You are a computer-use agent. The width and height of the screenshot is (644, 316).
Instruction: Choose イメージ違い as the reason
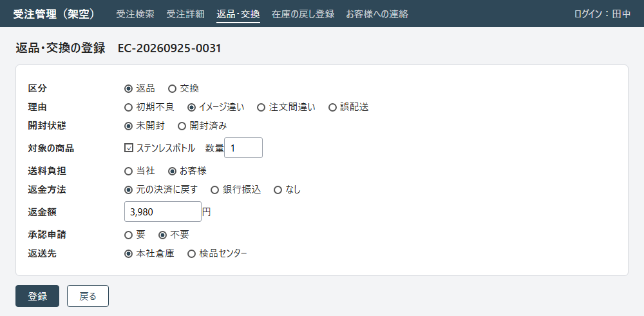[191, 108]
